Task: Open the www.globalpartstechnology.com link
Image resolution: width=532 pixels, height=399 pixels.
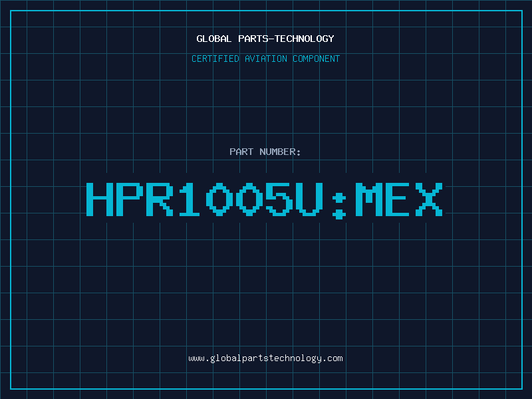Action: click(265, 358)
